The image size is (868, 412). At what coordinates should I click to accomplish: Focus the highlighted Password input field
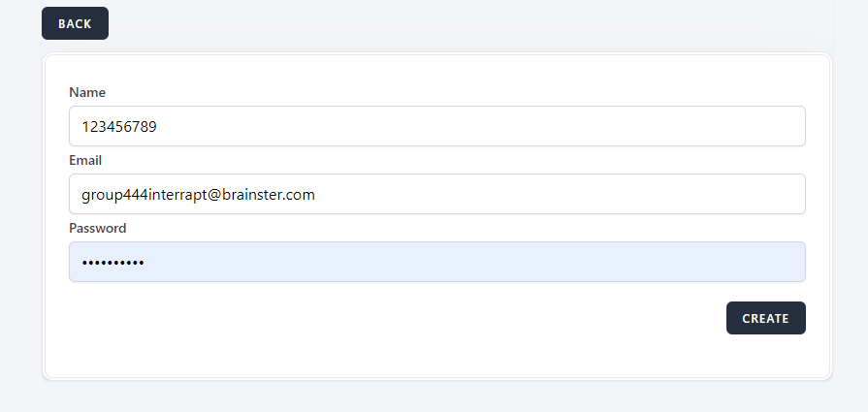coord(436,262)
